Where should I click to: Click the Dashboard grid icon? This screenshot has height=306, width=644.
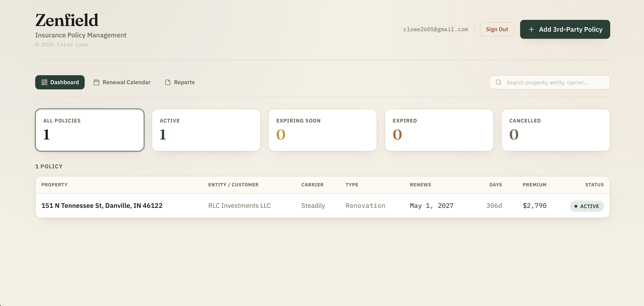pyautogui.click(x=44, y=82)
